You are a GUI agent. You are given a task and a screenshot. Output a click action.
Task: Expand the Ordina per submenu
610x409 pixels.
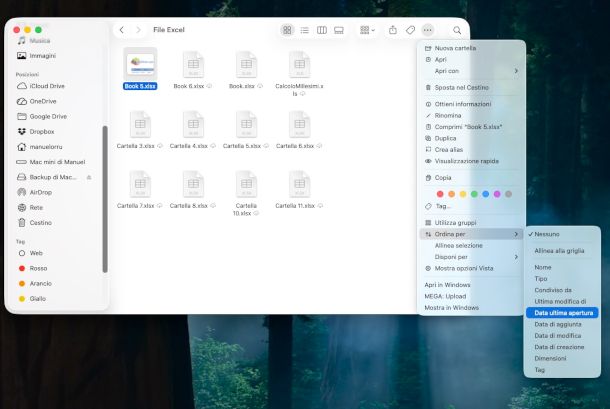(x=471, y=234)
